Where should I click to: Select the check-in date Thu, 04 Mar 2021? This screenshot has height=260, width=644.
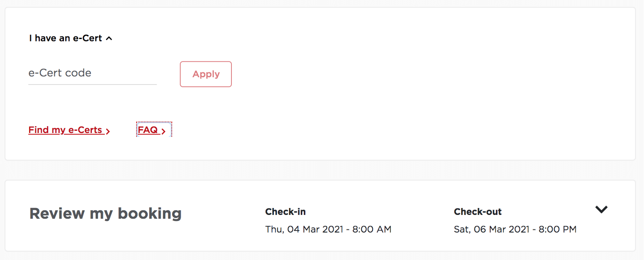(304, 230)
